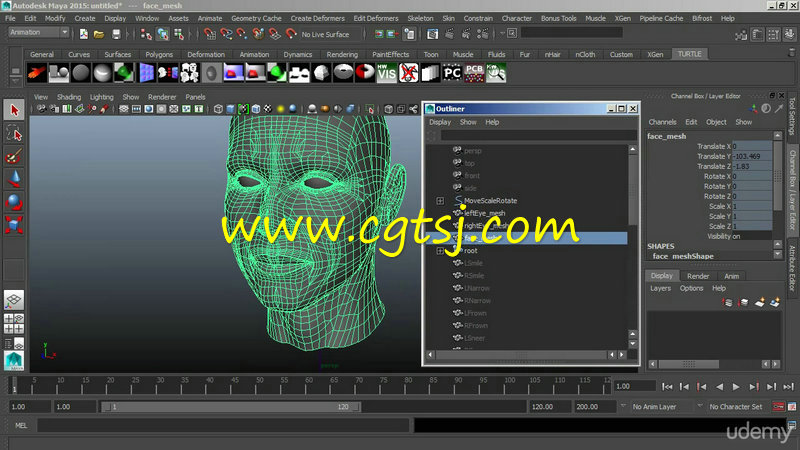Click the first shelf rocket icon
Image resolution: width=800 pixels, height=450 pixels.
[37, 73]
